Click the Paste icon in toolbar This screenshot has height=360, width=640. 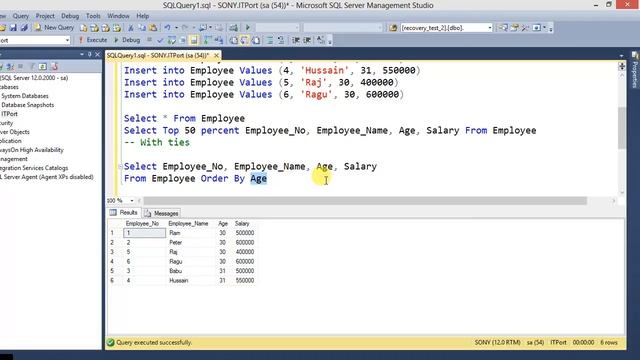153,28
